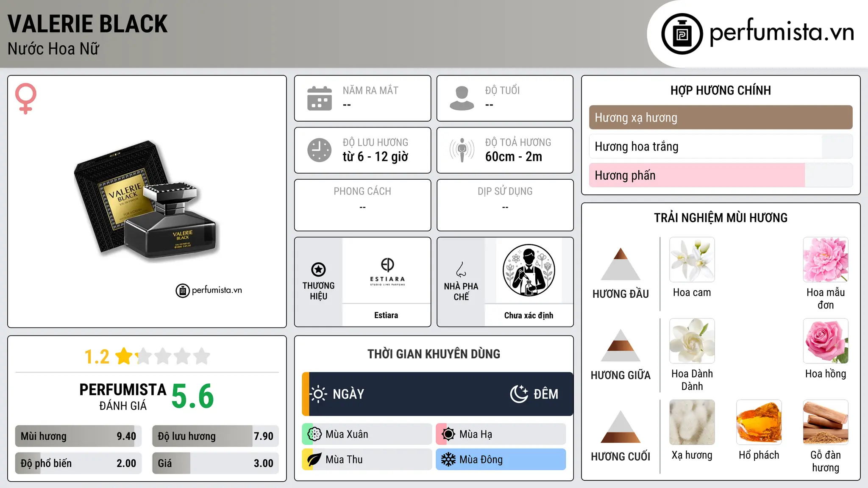Open the Estiara brand logo
This screenshot has height=488, width=868.
387,271
